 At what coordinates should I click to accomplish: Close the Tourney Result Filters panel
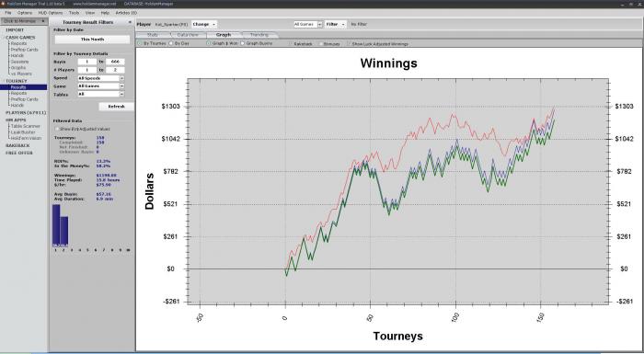131,22
